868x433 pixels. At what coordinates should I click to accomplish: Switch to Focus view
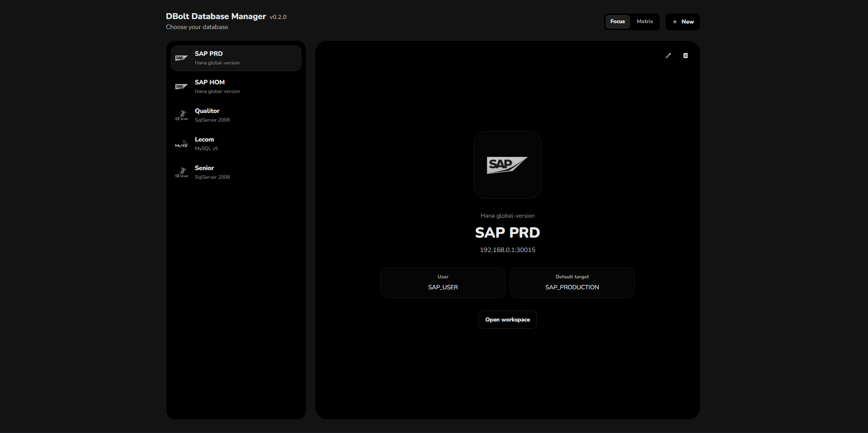(x=617, y=21)
